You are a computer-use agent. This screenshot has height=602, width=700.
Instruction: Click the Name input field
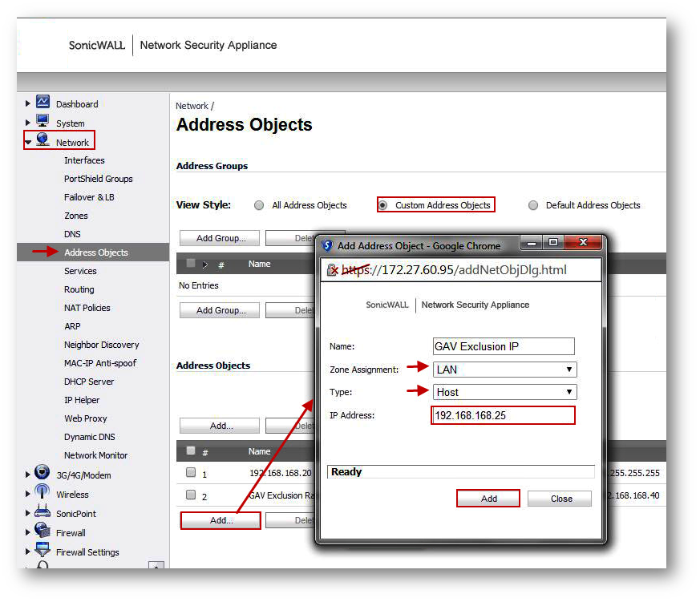(x=504, y=346)
